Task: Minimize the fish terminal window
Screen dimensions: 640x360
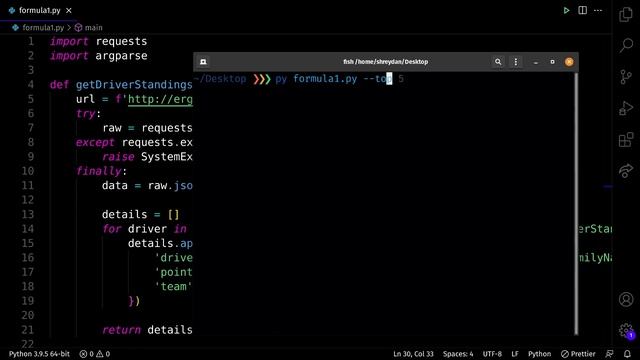Action: (x=536, y=62)
